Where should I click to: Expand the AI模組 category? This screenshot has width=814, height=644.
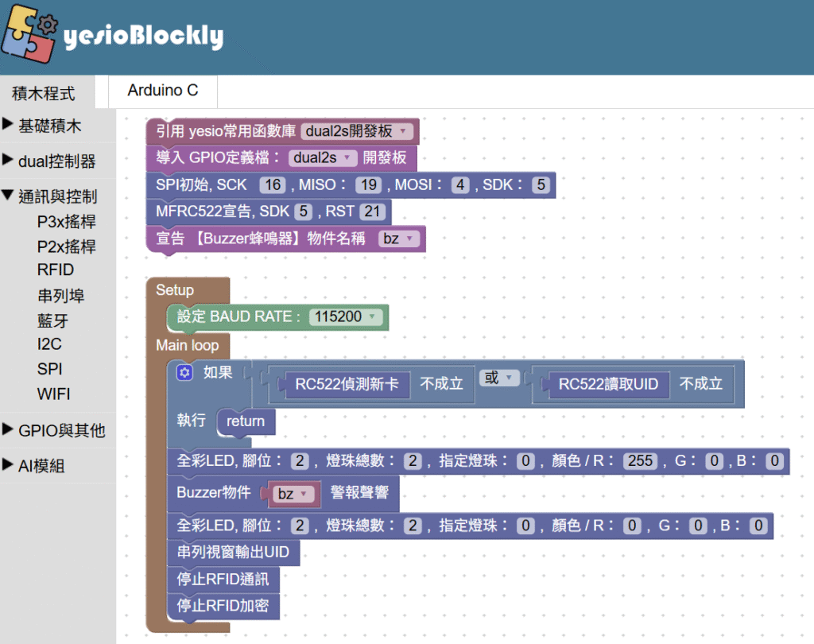[x=41, y=466]
